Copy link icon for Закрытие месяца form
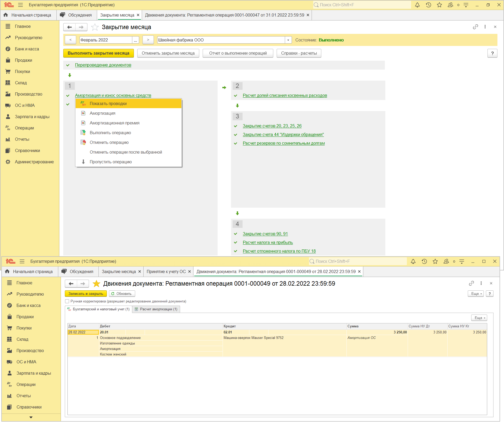 pyautogui.click(x=475, y=27)
